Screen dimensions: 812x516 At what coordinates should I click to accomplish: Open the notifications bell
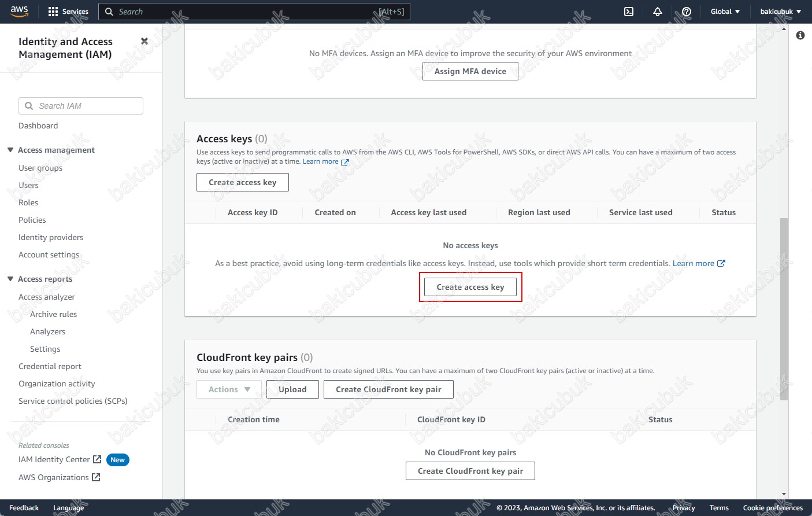coord(658,12)
